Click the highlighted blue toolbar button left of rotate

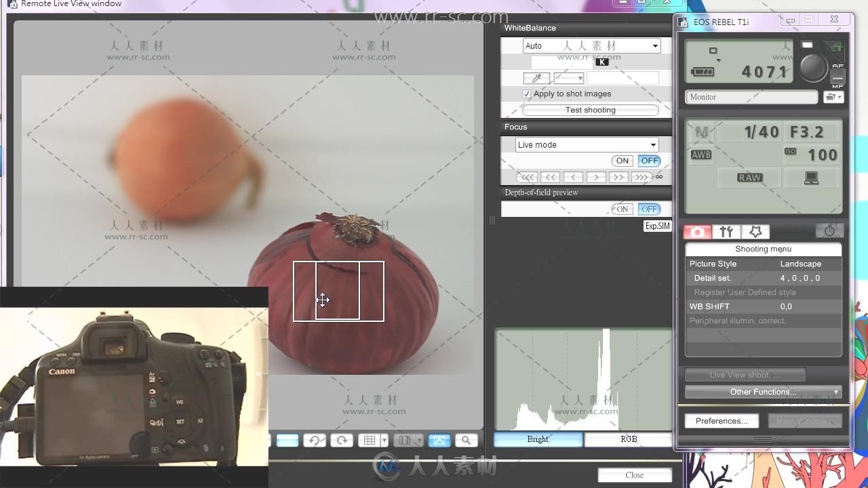(x=288, y=441)
